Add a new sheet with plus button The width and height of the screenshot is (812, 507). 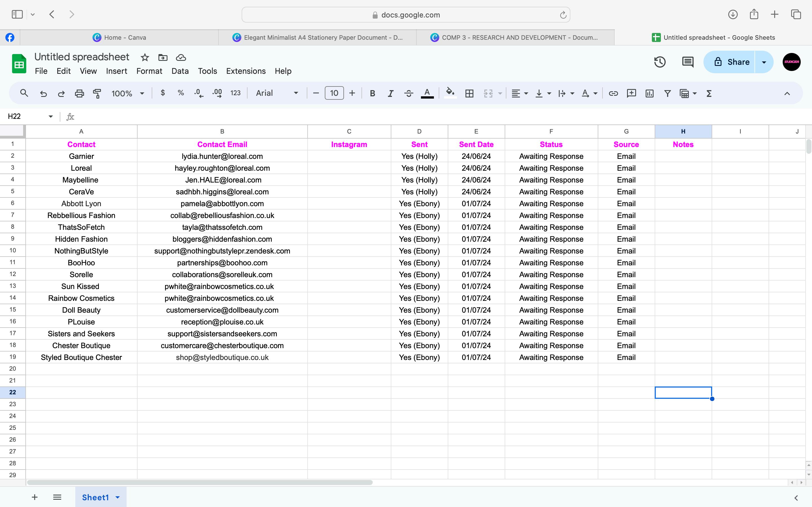(35, 497)
